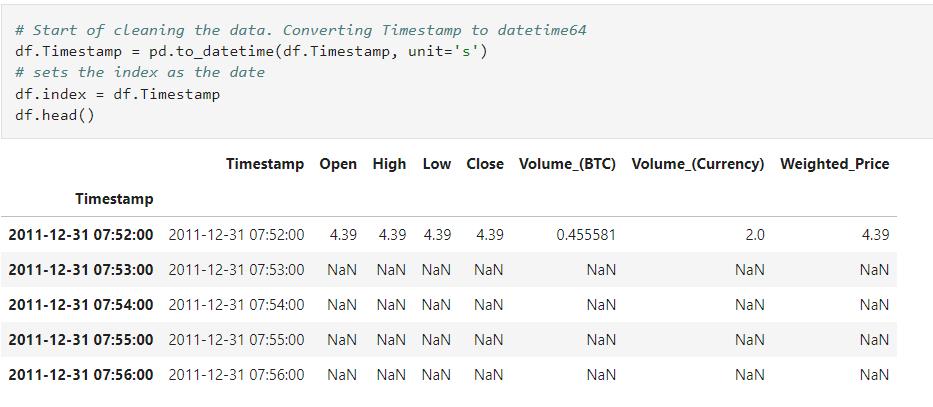The width and height of the screenshot is (933, 407).
Task: Select index row 2011-12-31 07:55:00
Action: point(81,340)
